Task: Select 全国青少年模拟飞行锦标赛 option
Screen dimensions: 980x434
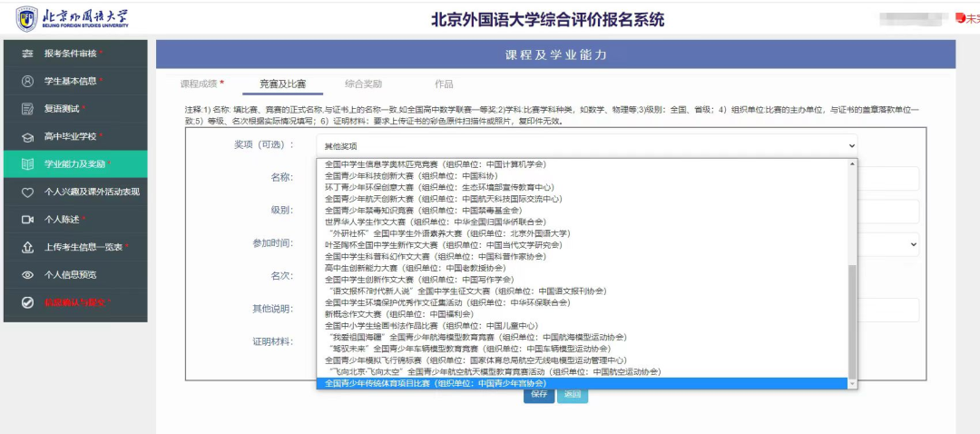Action: tap(582, 360)
